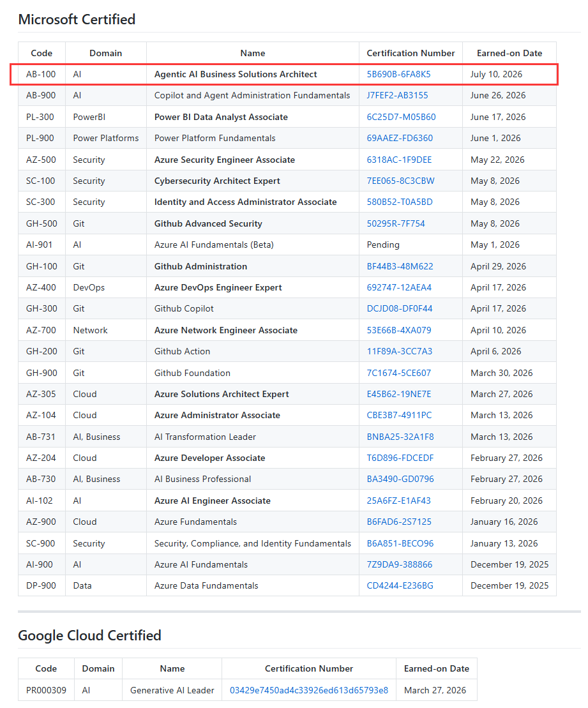Open certification link BNBA25-32A1F8

400,437
